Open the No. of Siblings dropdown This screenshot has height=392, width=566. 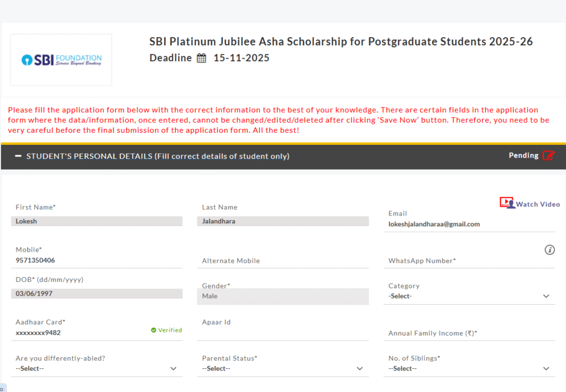[x=469, y=368]
